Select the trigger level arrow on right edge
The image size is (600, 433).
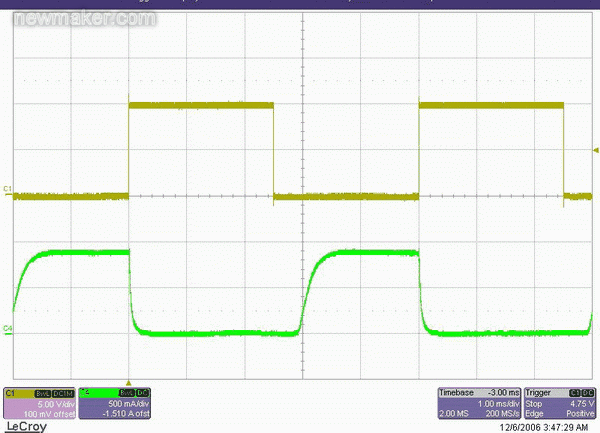click(x=595, y=152)
